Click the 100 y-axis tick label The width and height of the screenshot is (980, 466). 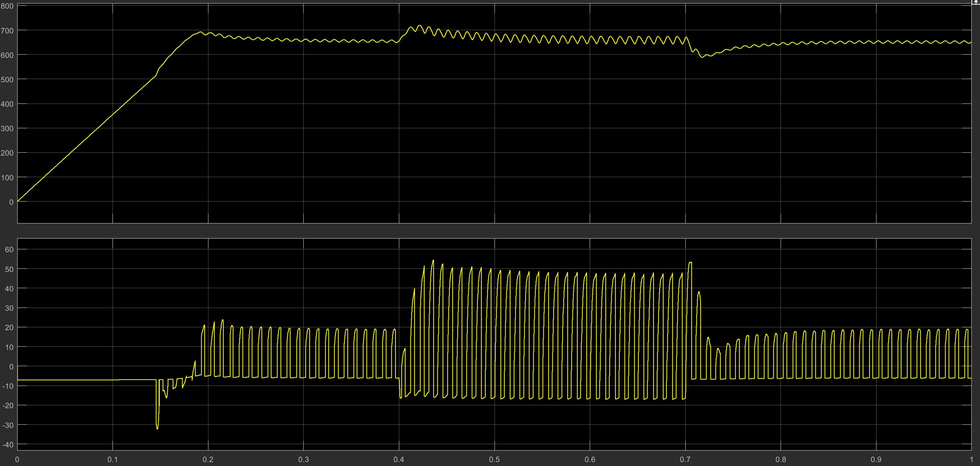point(7,177)
